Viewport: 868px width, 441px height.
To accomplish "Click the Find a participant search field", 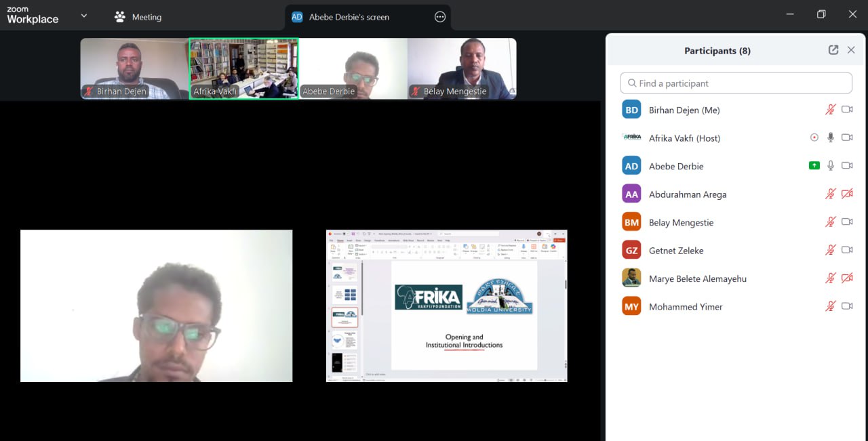I will point(736,83).
